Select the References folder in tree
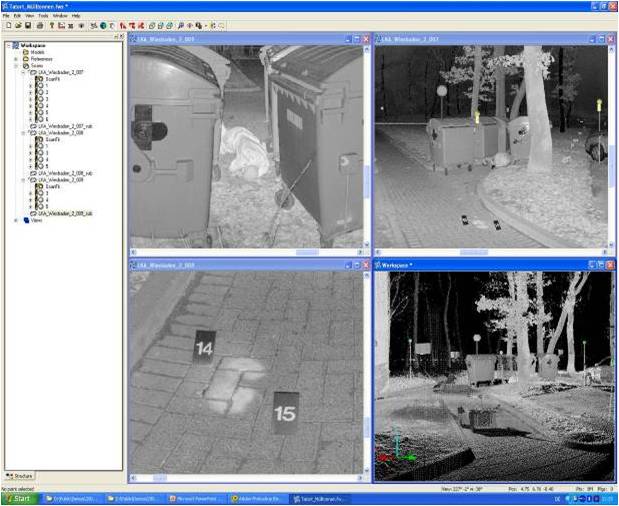619x506 pixels. (42, 59)
